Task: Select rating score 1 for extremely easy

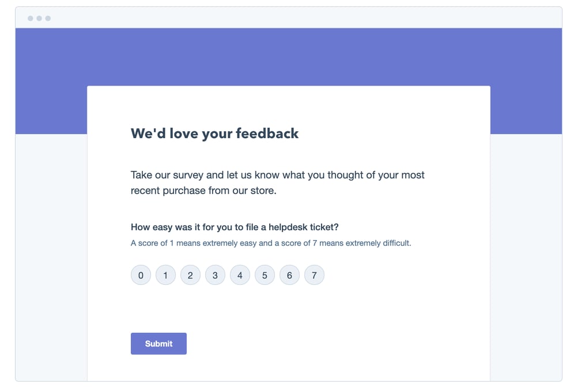Action: point(165,275)
